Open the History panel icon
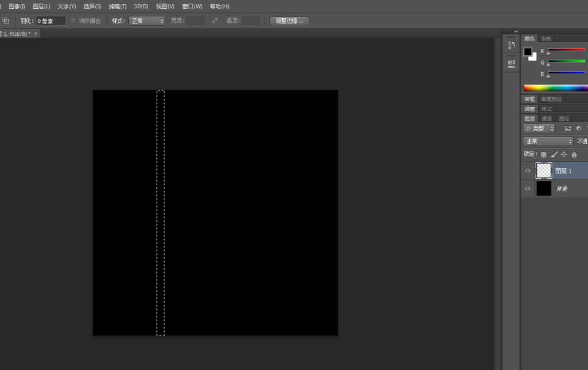The width and height of the screenshot is (588, 370). click(512, 45)
